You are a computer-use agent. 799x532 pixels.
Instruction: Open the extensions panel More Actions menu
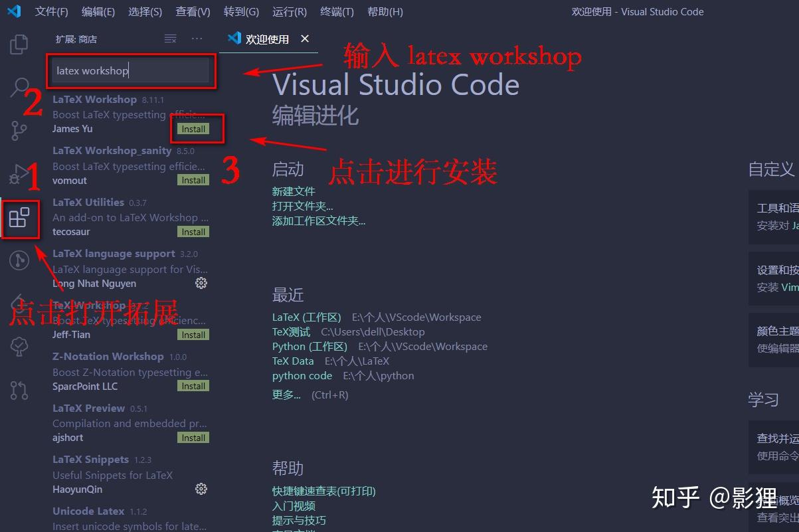coord(196,39)
